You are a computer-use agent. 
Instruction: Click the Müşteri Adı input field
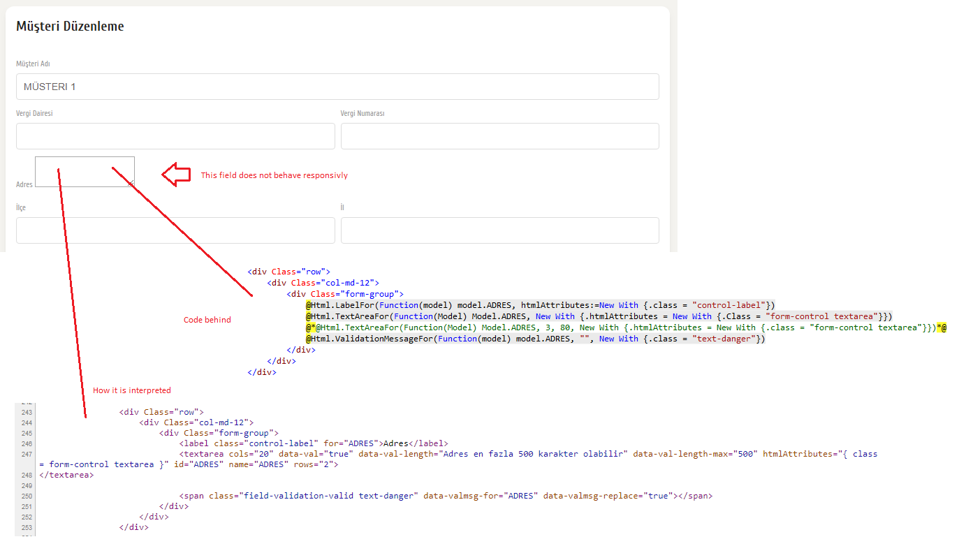tap(337, 86)
